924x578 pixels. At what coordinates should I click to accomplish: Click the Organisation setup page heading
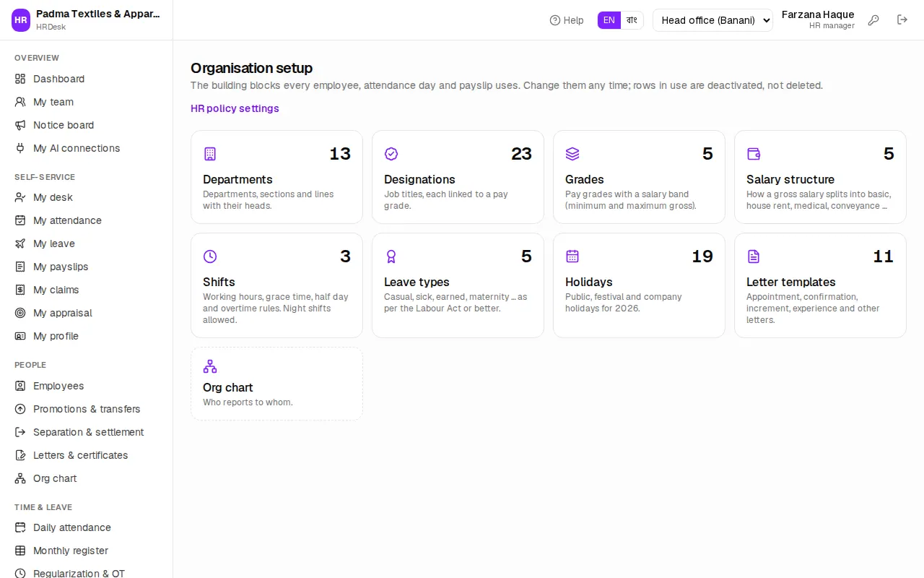coord(251,68)
